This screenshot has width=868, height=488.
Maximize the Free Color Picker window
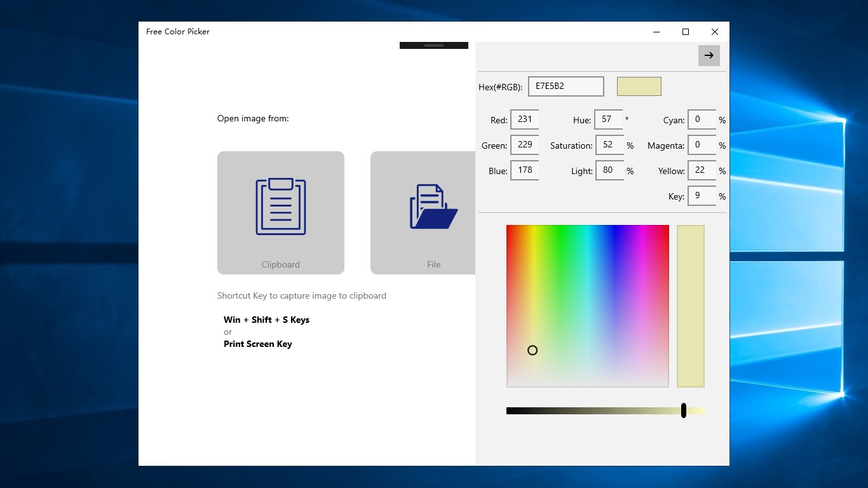(686, 32)
